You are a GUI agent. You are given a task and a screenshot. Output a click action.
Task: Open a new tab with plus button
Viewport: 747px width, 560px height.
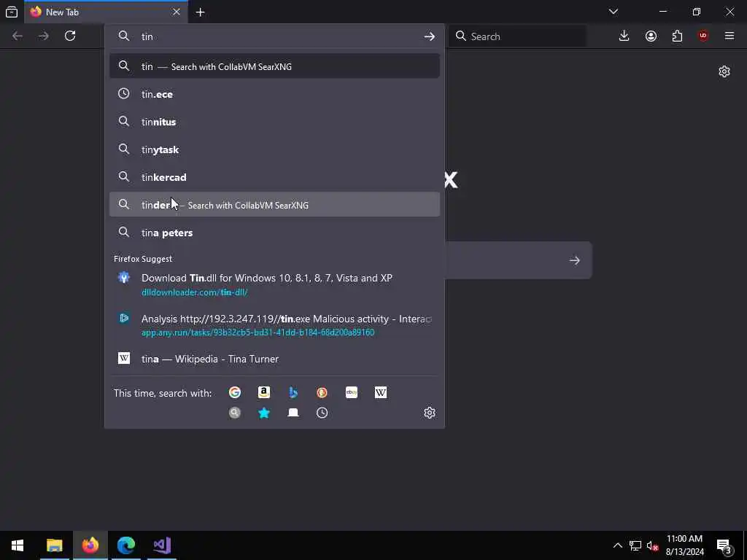pyautogui.click(x=200, y=12)
